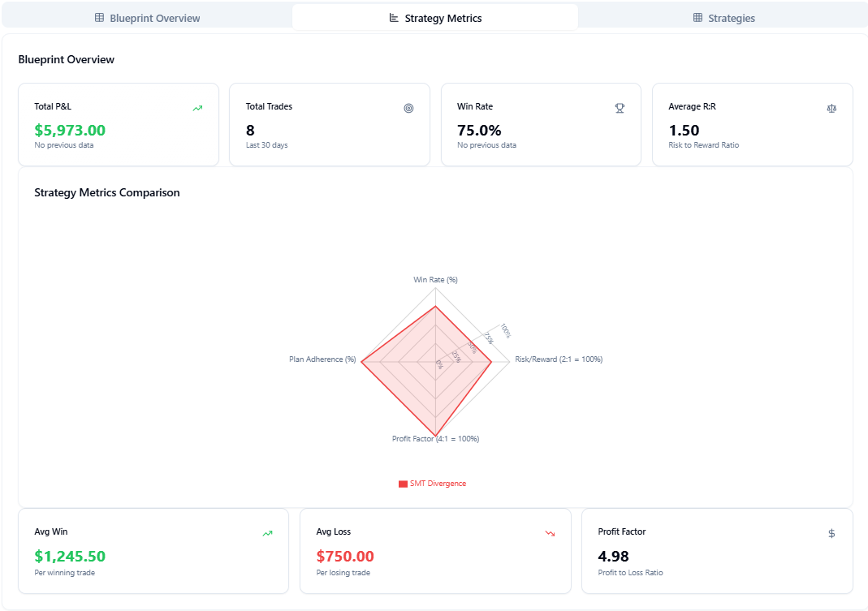Click the red SMT Divergence legend swatch
Screen dimensions: 868x611
pyautogui.click(x=403, y=484)
